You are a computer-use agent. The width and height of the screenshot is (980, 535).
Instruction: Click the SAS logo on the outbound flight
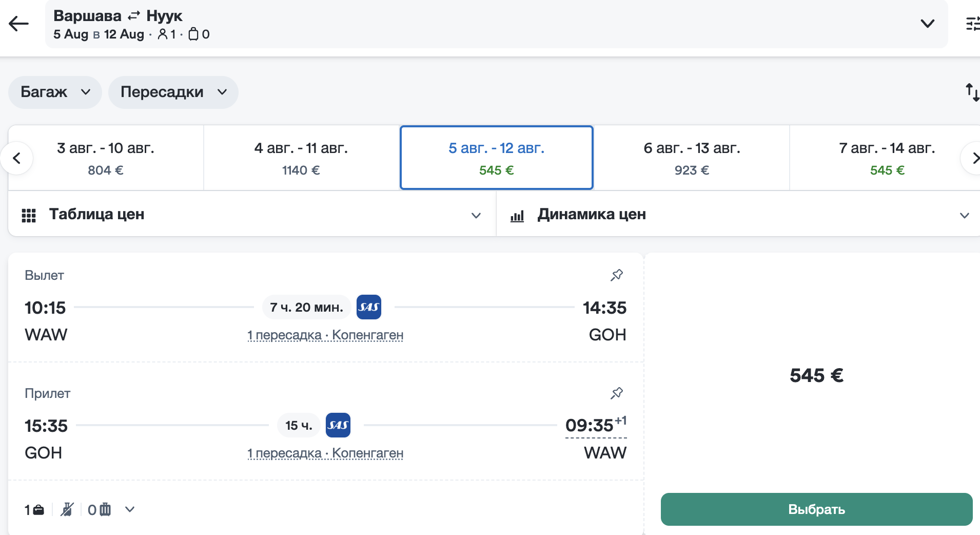tap(368, 307)
